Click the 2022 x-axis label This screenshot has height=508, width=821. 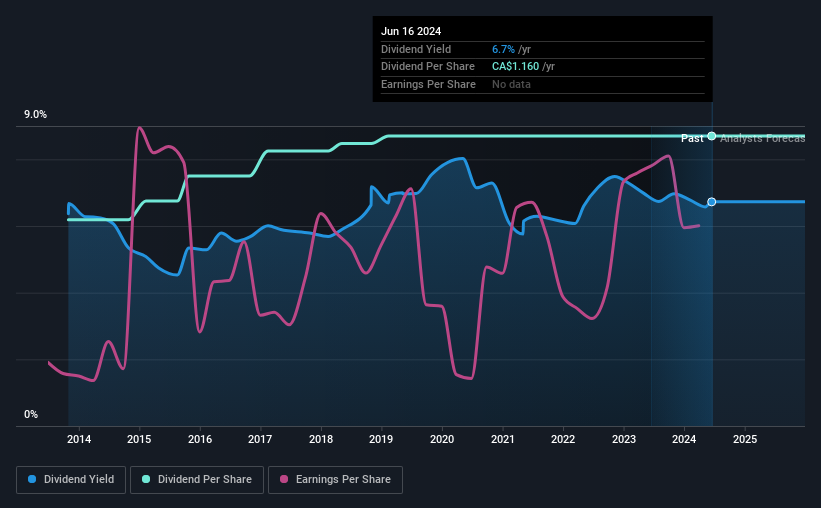click(x=563, y=439)
